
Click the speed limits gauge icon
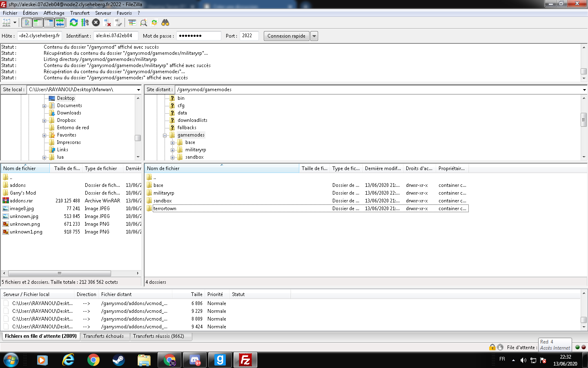500,347
